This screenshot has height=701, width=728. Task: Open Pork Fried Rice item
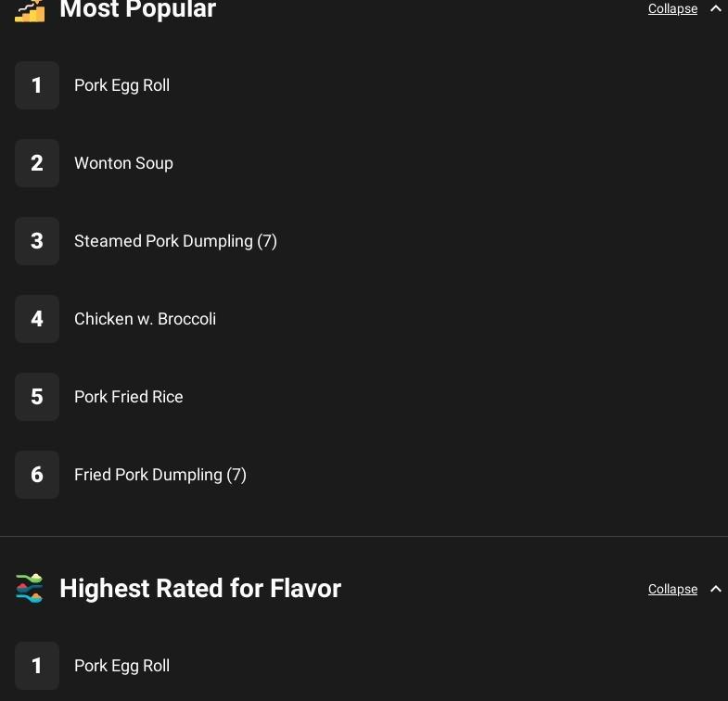pyautogui.click(x=129, y=397)
